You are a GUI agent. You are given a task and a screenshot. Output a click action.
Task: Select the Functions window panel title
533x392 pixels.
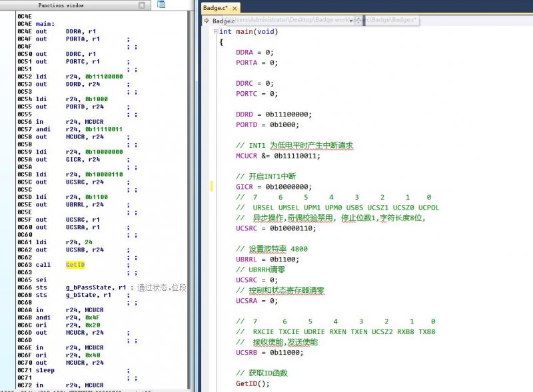coord(61,5)
